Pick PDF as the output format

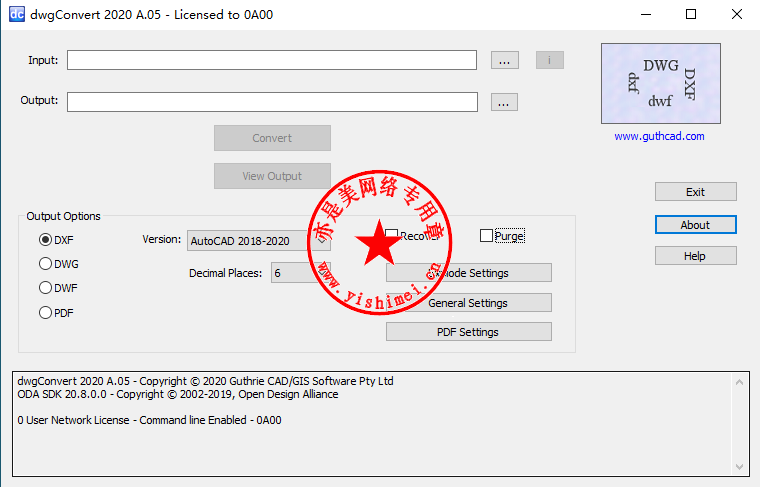[x=45, y=313]
